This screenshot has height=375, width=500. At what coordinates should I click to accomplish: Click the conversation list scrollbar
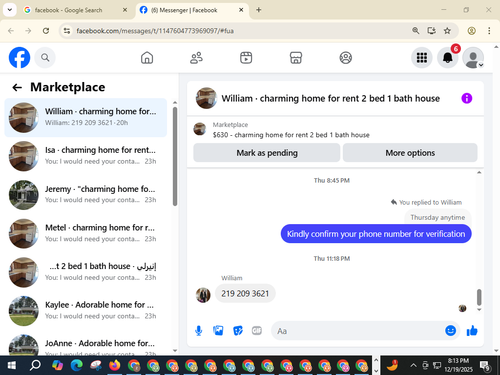click(175, 156)
